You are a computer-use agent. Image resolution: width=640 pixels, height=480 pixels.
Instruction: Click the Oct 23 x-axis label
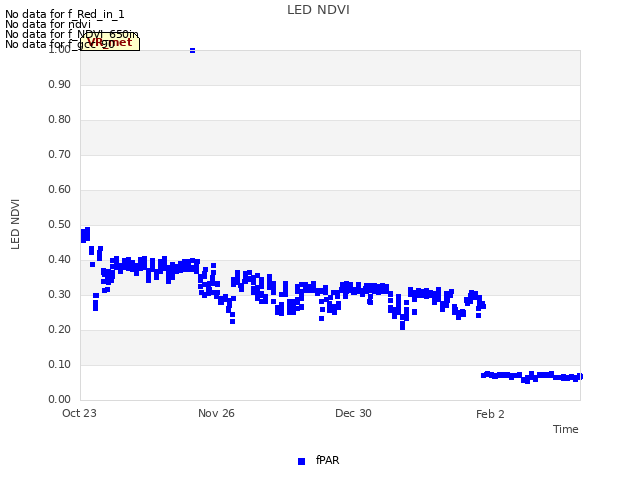[79, 413]
